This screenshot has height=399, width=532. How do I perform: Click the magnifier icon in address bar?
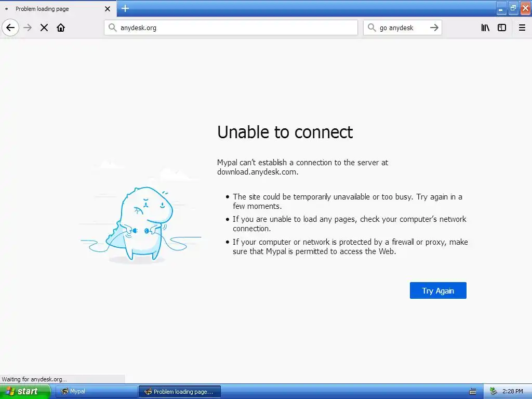coord(112,28)
